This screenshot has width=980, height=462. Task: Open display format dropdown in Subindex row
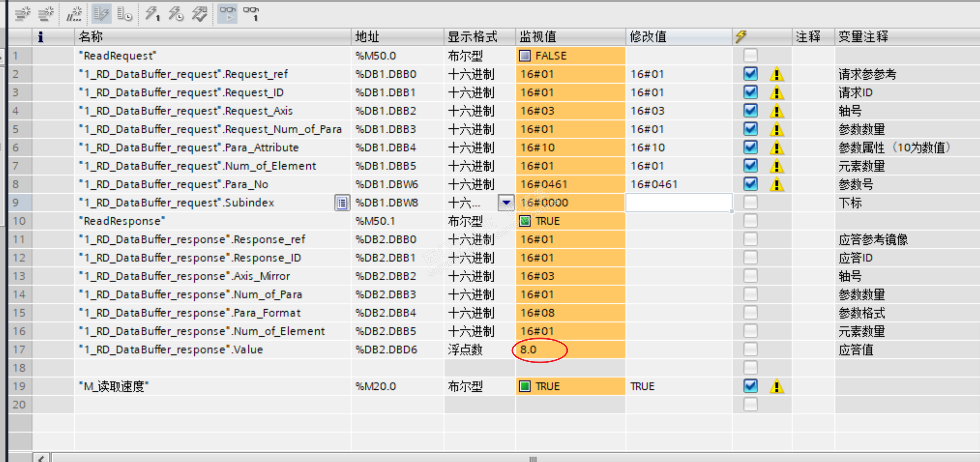coord(506,203)
